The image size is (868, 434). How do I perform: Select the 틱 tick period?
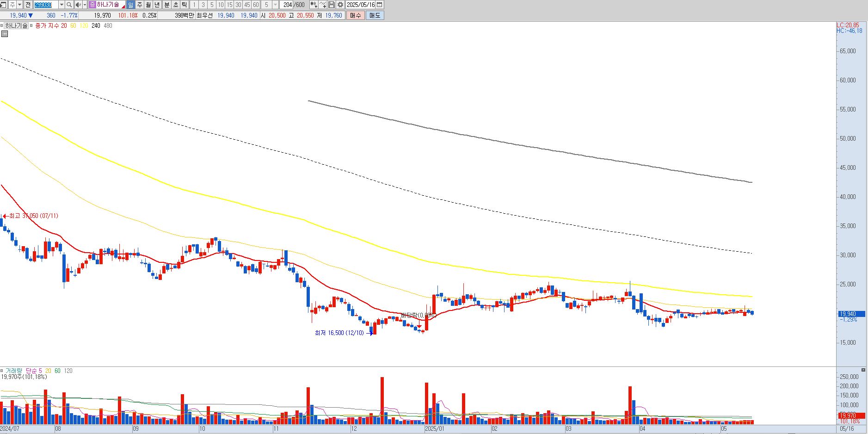click(x=185, y=5)
